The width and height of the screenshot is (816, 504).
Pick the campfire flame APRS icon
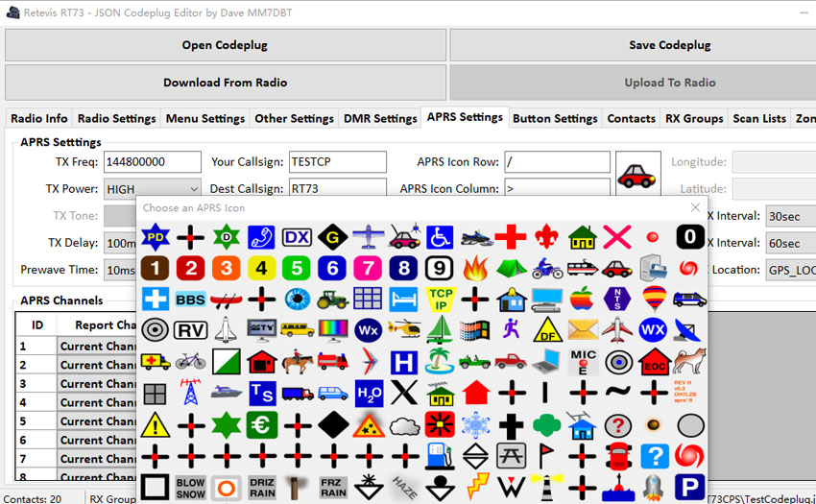point(475,268)
